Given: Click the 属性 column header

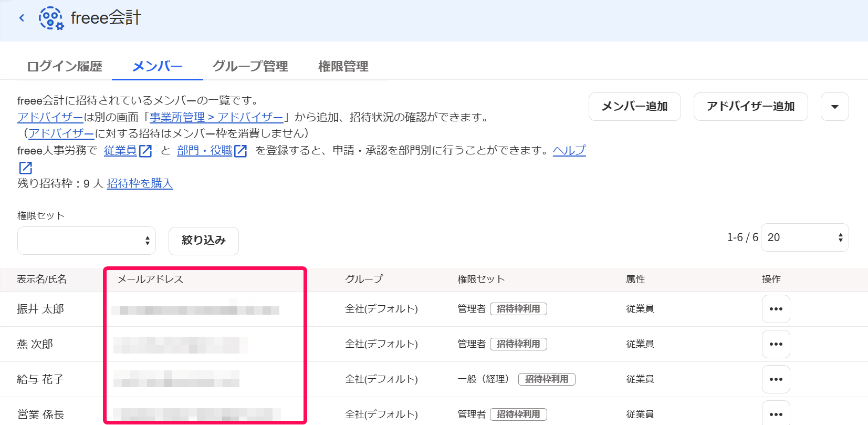Looking at the screenshot, I should (x=635, y=279).
